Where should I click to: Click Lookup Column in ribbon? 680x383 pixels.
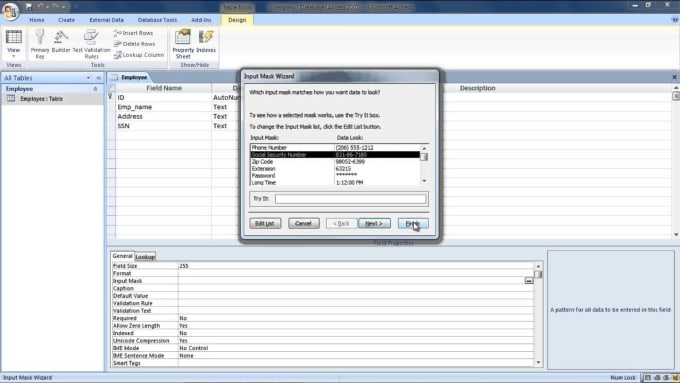[x=139, y=55]
